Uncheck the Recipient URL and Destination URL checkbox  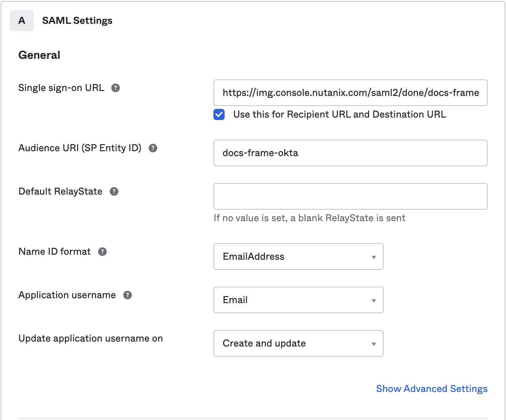click(x=219, y=114)
